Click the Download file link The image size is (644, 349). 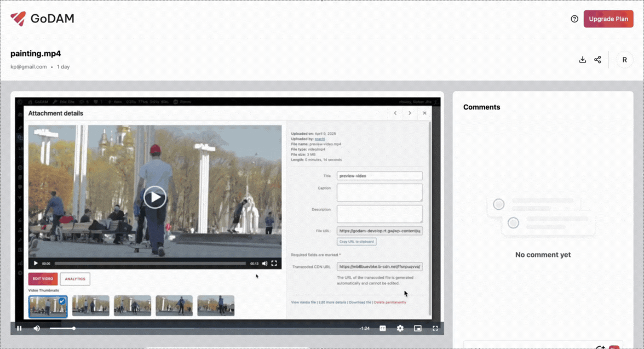pos(360,302)
